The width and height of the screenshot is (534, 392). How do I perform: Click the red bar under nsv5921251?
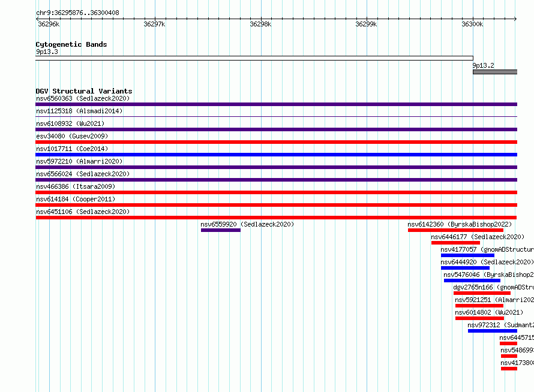(x=479, y=306)
